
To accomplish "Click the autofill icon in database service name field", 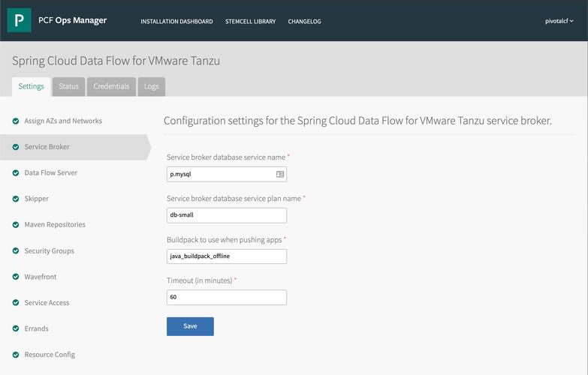I will (x=279, y=174).
